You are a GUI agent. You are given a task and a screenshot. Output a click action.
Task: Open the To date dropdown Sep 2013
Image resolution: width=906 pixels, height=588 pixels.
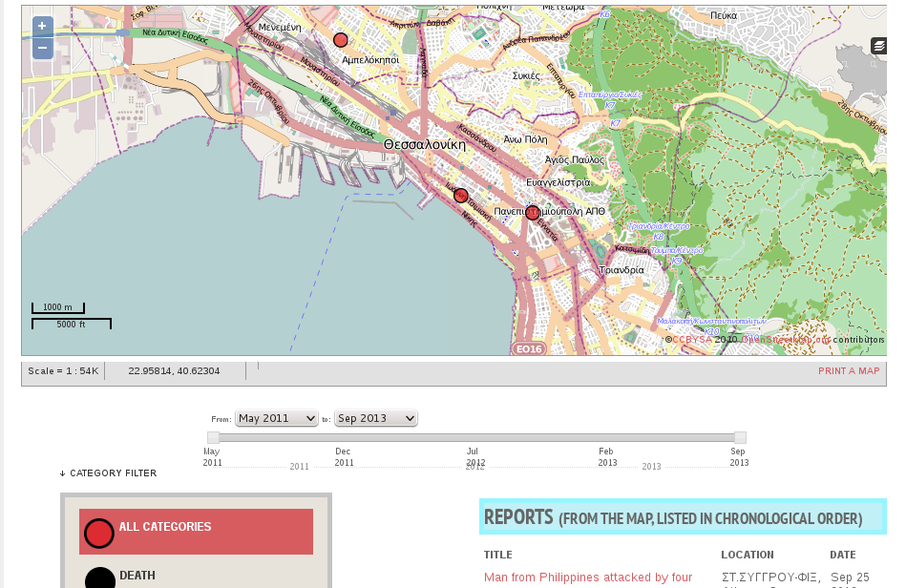click(x=376, y=418)
